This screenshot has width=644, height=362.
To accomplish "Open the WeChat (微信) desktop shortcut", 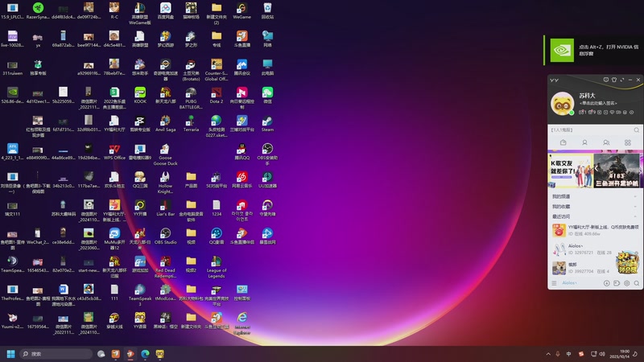I will pos(267,95).
